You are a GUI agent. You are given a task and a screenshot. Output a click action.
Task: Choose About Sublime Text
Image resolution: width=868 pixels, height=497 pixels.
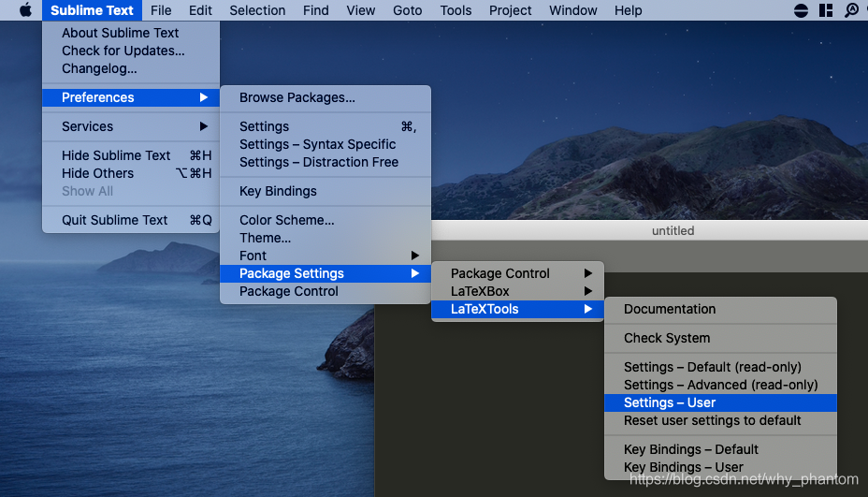pos(131,33)
